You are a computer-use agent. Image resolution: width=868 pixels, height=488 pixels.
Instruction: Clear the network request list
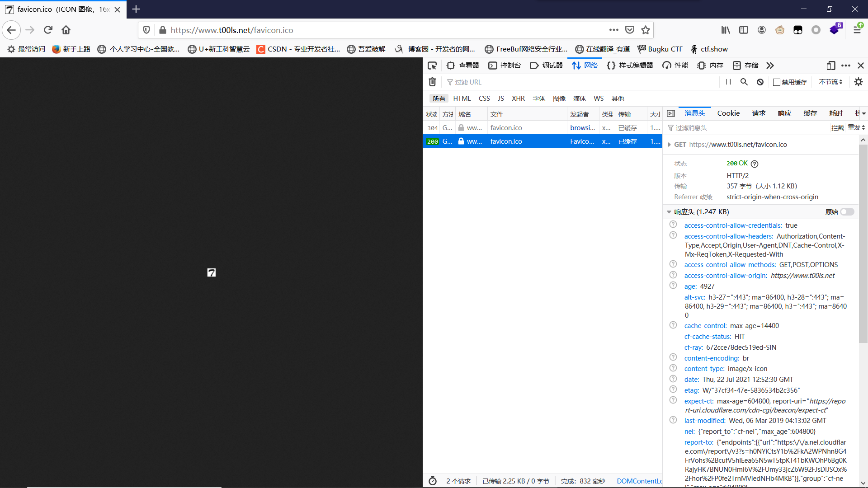coord(432,82)
